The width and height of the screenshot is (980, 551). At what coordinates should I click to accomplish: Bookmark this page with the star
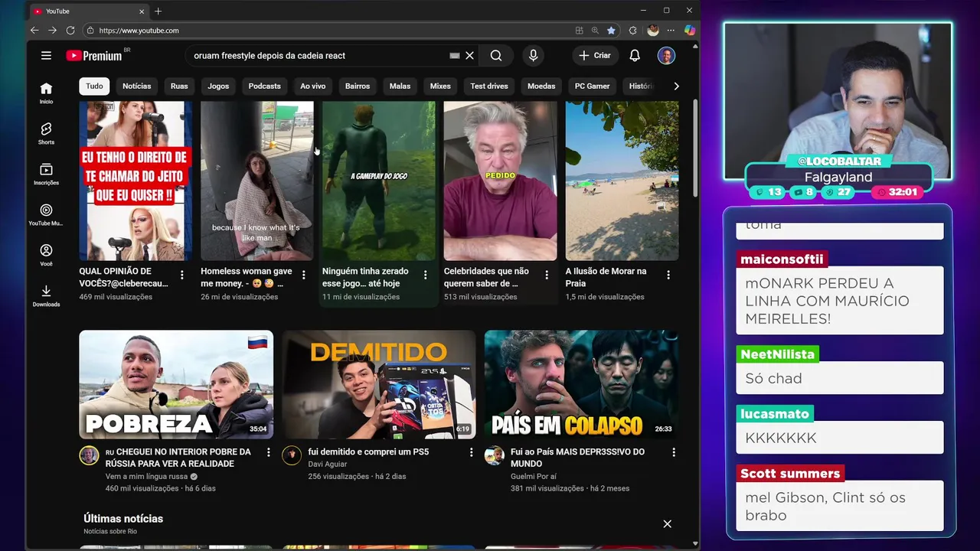611,31
